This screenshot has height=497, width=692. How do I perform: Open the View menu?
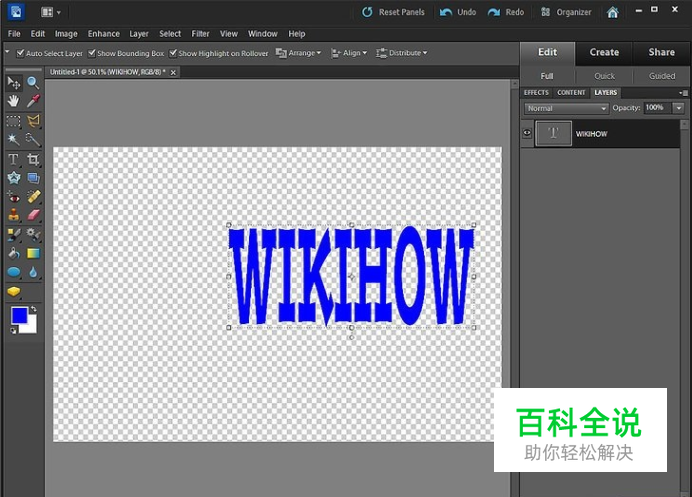tap(229, 34)
